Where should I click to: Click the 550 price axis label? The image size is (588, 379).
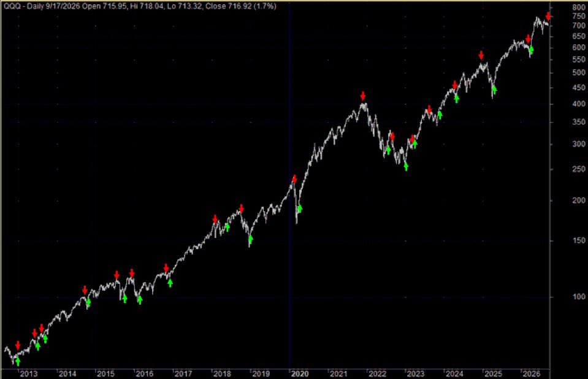pos(579,59)
